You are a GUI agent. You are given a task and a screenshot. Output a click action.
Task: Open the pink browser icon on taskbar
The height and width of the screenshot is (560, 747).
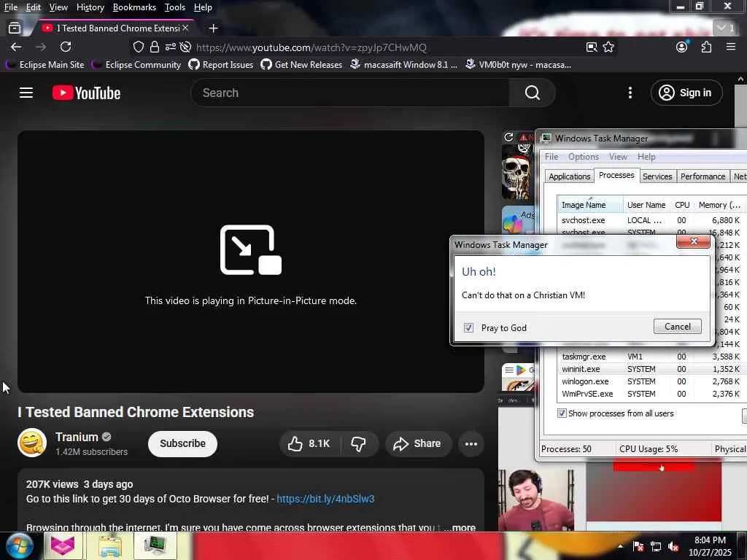point(63,545)
